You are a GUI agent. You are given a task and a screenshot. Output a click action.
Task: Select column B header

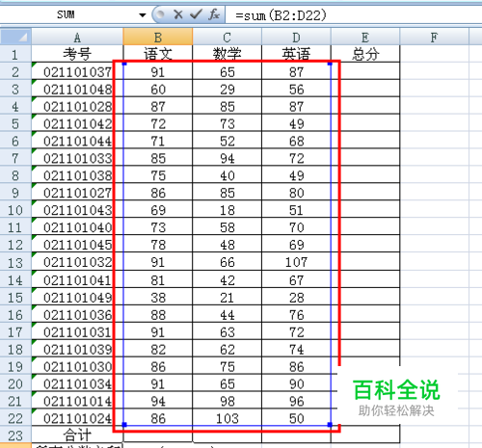pos(158,37)
